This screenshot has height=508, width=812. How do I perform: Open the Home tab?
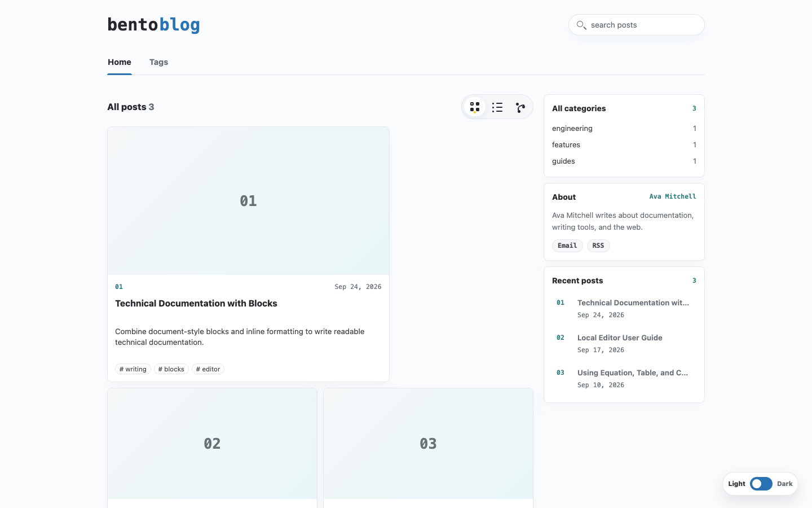click(120, 62)
